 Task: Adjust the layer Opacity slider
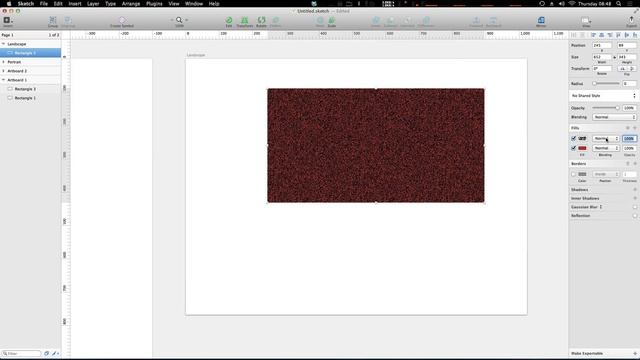pos(606,108)
